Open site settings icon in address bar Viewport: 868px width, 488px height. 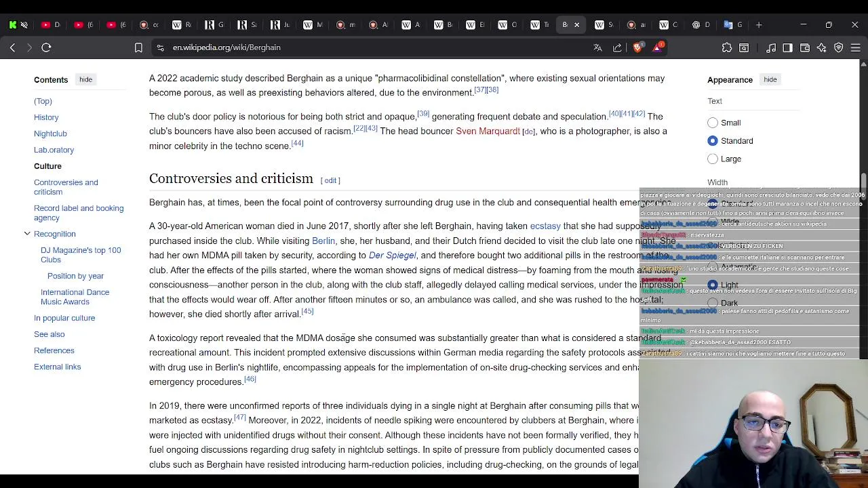tap(160, 47)
